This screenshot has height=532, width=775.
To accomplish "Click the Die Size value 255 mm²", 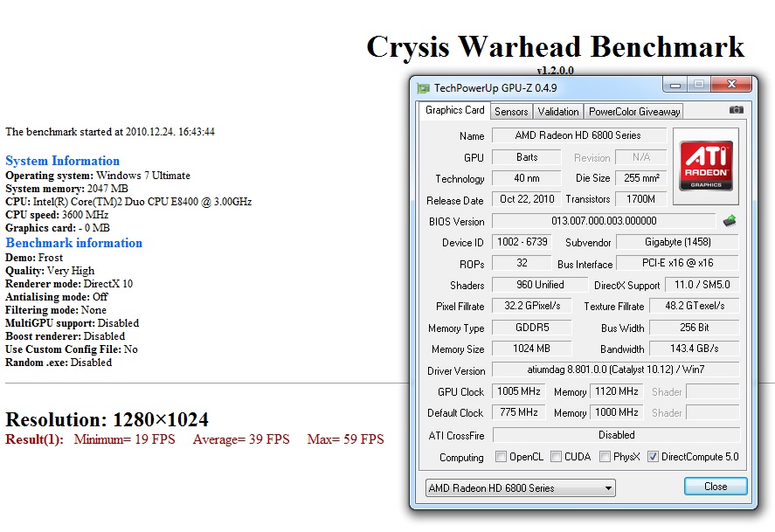I will (x=641, y=178).
